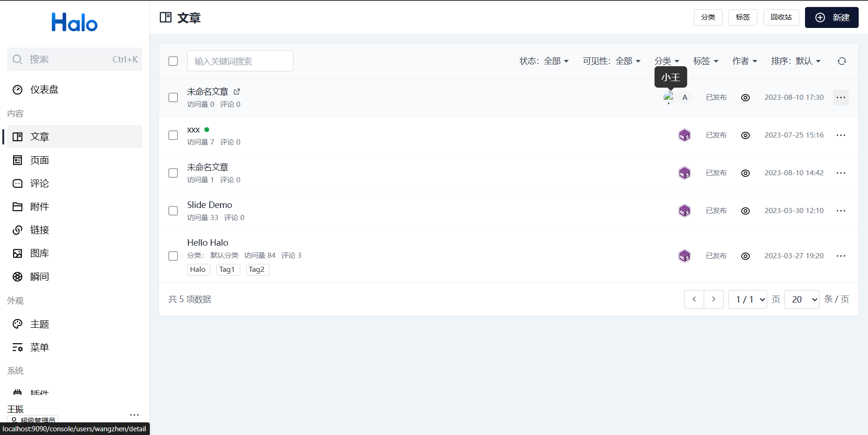The width and height of the screenshot is (868, 435).
Task: Open the 回收站 recycle bin
Action: coord(781,17)
